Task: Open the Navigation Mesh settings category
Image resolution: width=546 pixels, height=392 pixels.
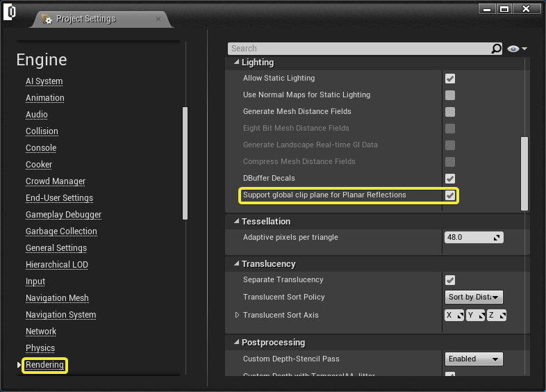Action: coord(57,298)
